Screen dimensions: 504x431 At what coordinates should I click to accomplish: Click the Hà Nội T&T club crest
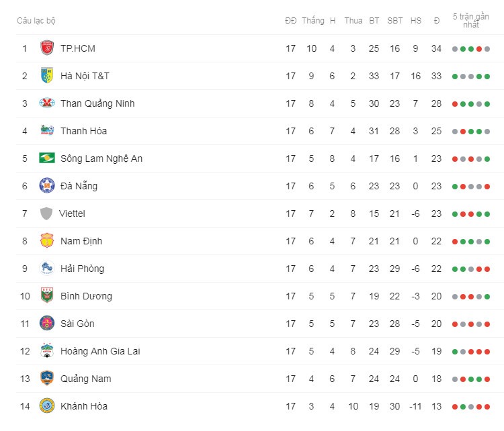47,75
